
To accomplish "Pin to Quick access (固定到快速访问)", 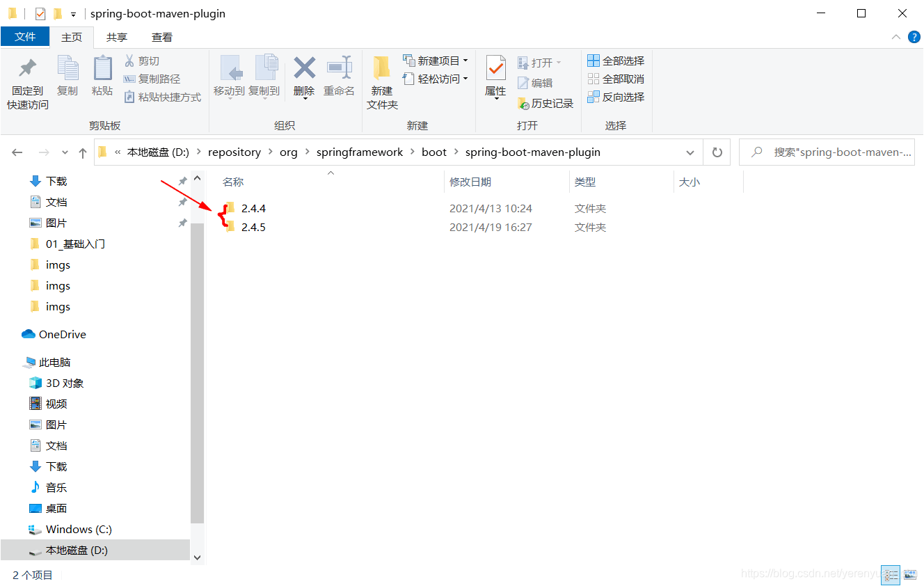I will (28, 84).
